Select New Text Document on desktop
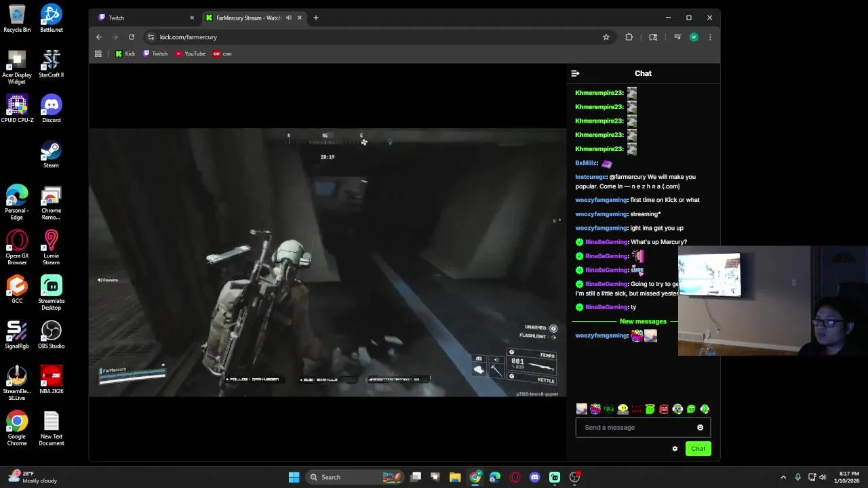 [x=52, y=428]
